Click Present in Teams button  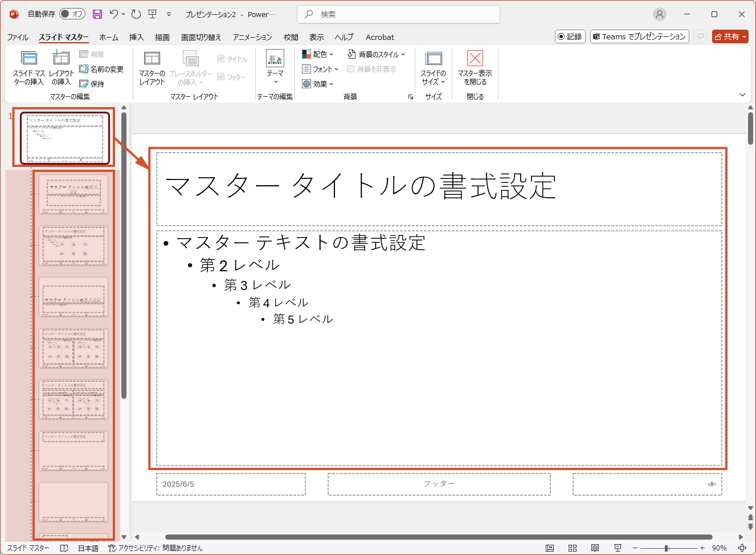tap(640, 36)
